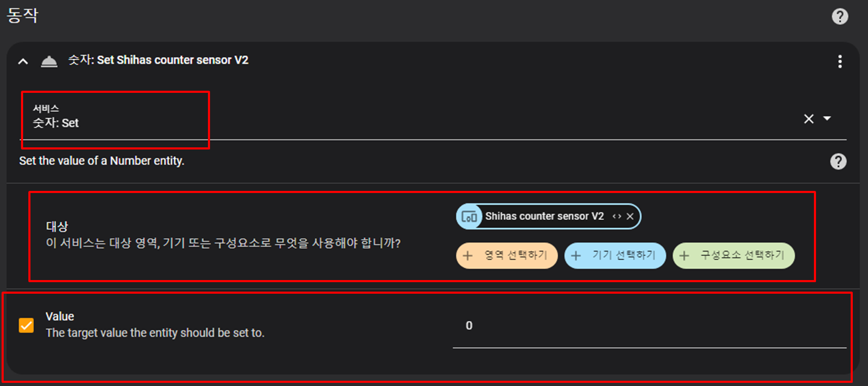Click 구성요소 선택하기 button

[x=734, y=255]
